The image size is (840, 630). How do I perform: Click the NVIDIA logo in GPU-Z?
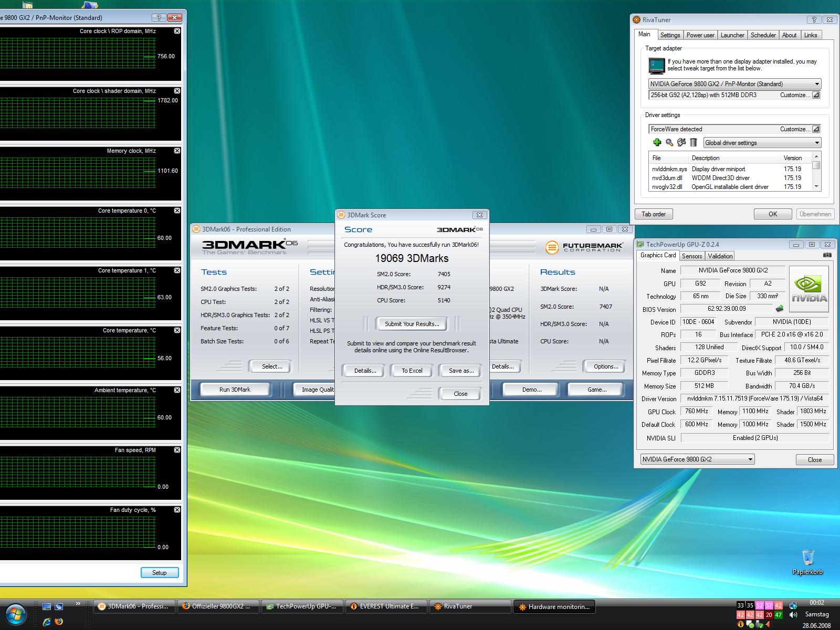(809, 289)
